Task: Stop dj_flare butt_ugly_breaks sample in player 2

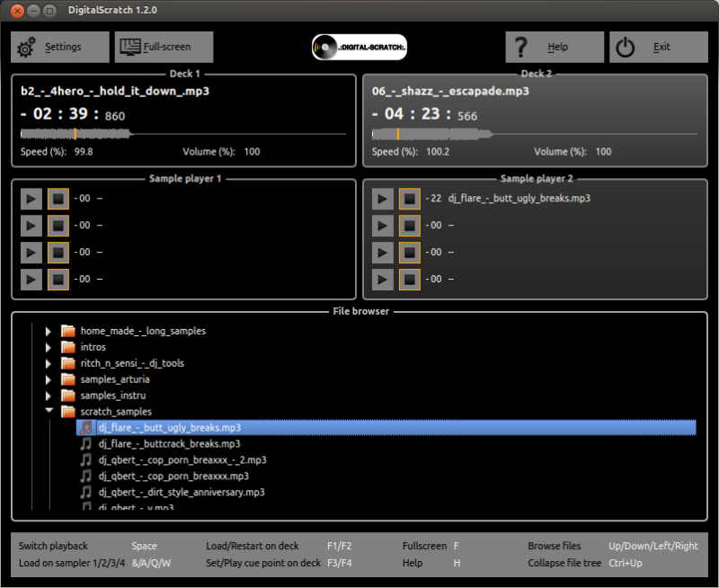Action: (410, 199)
